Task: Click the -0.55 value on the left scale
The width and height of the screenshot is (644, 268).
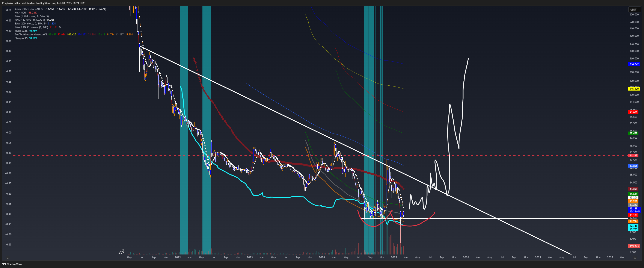Action: coord(8,244)
